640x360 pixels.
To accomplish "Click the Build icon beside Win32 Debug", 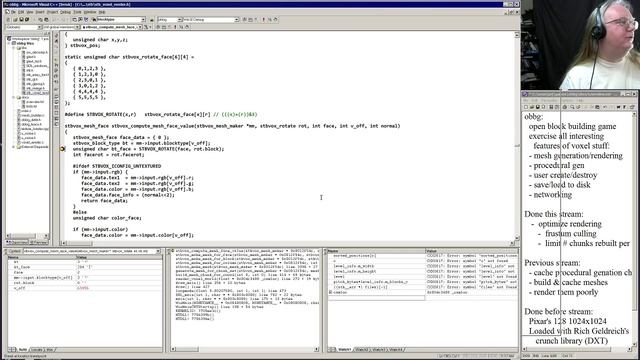I will tap(251, 19).
